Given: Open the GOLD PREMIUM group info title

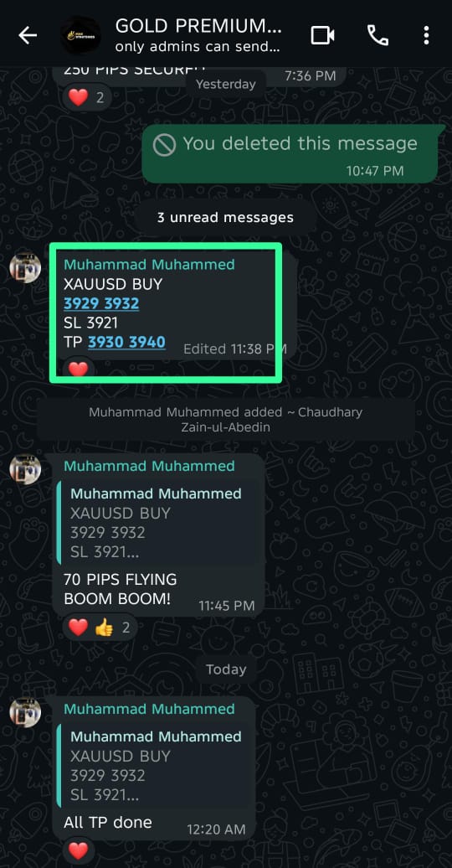Looking at the screenshot, I should pyautogui.click(x=198, y=26).
